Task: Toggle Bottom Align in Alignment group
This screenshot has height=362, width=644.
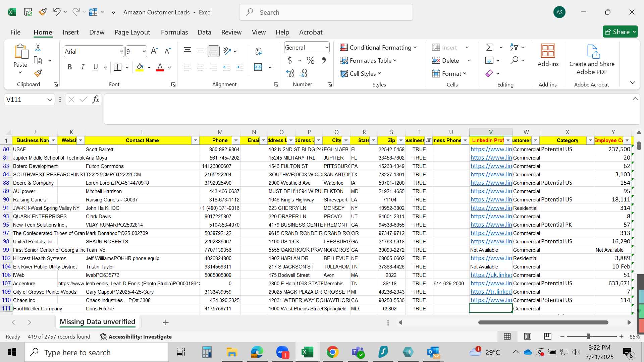Action: 213,51
